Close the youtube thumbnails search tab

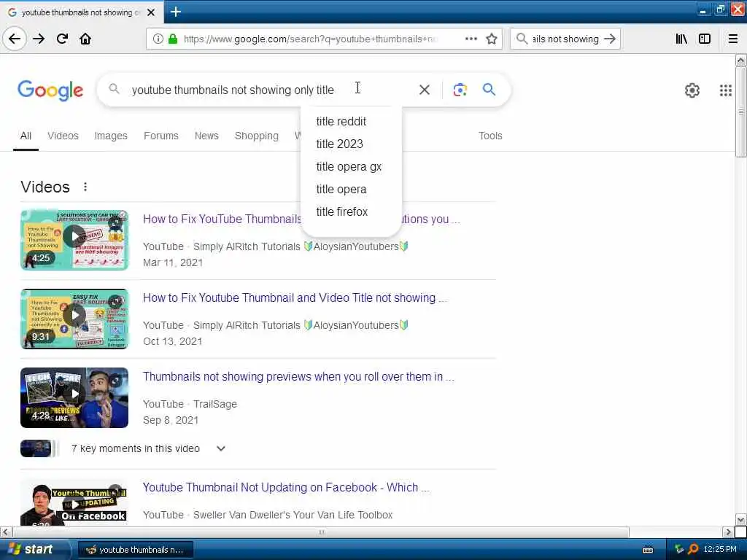click(151, 12)
